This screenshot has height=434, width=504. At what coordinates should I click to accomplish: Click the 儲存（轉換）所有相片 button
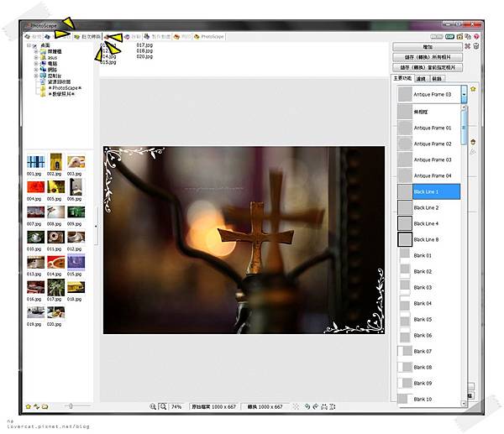tap(428, 57)
